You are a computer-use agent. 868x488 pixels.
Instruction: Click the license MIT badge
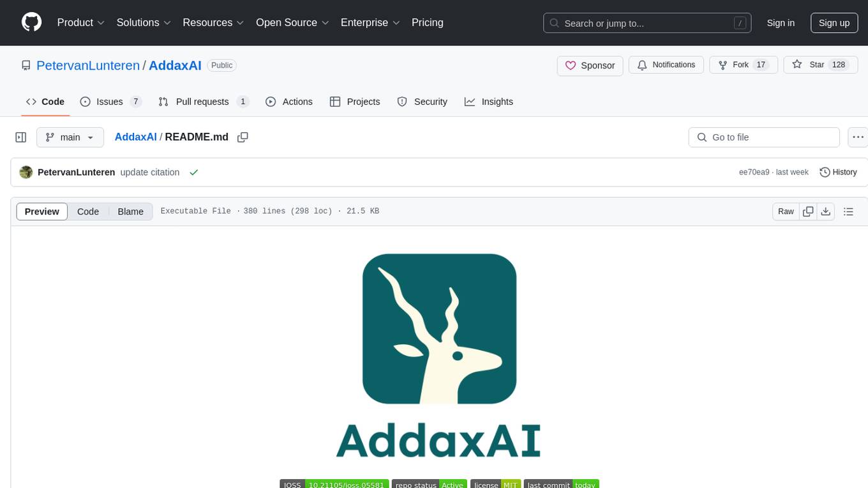[495, 485]
